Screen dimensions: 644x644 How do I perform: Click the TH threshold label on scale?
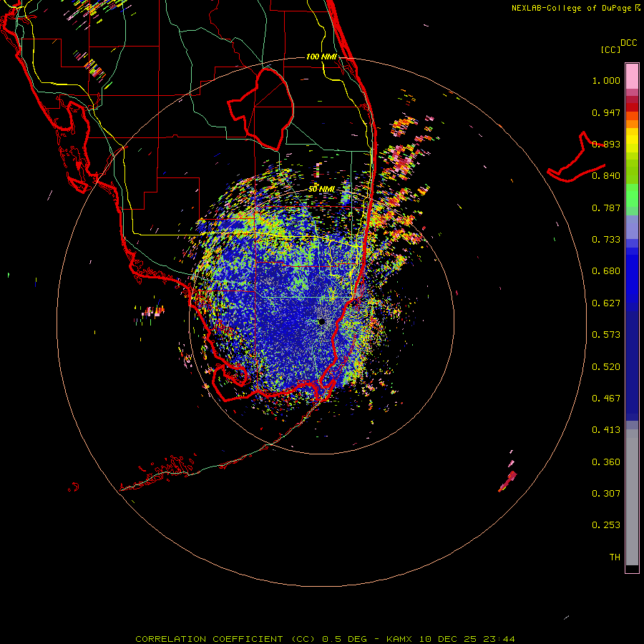click(615, 557)
